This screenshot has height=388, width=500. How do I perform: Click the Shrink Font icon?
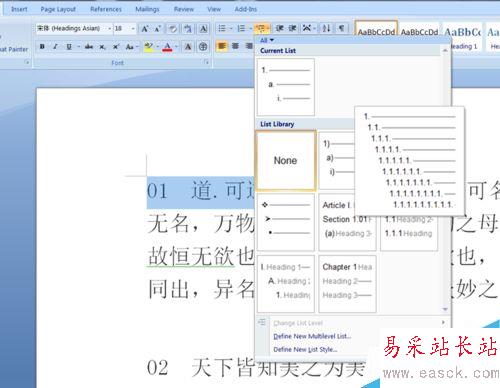[157, 29]
